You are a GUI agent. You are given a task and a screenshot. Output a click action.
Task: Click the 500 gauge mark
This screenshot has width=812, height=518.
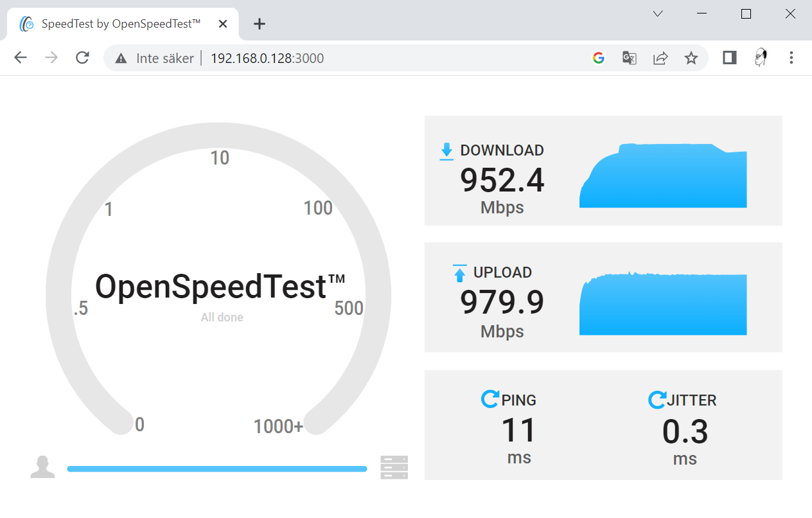[349, 308]
